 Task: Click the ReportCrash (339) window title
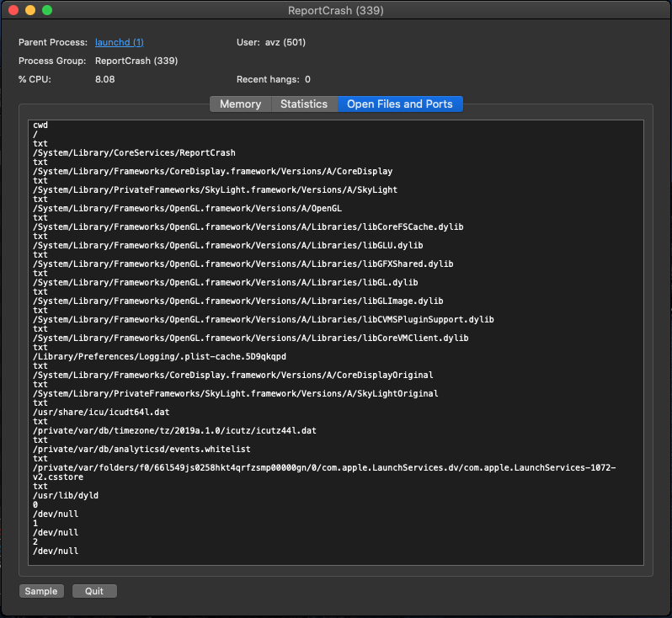335,10
